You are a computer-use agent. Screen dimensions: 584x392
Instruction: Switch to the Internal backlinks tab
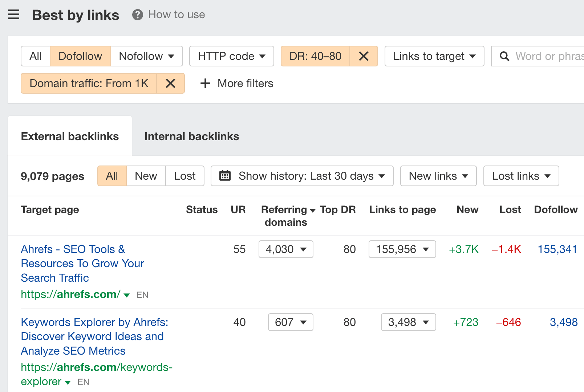[x=192, y=136]
